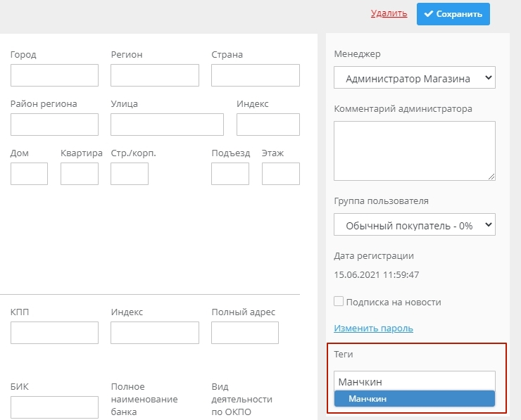Image resolution: width=521 pixels, height=420 pixels.
Task: Open the Менеджер dropdown
Action: [x=414, y=78]
